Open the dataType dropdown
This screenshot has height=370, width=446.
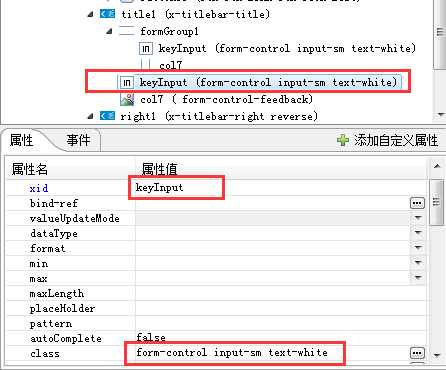418,233
